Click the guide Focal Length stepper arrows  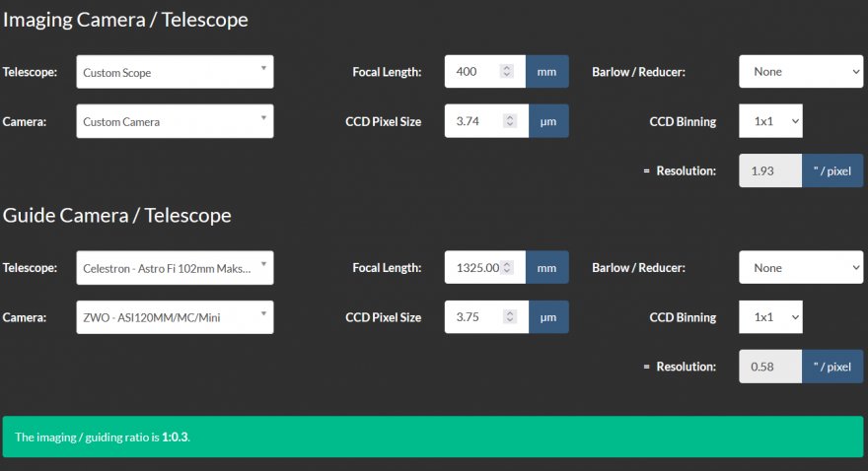coord(507,268)
